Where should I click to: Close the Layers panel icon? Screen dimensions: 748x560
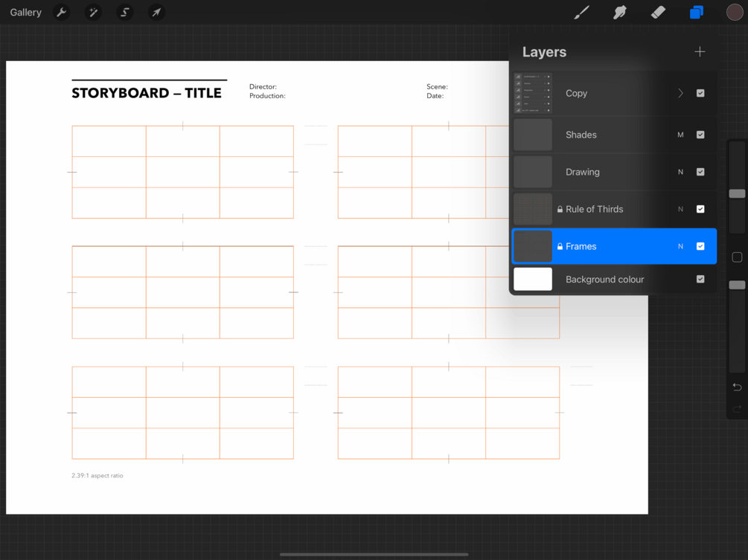(x=697, y=13)
